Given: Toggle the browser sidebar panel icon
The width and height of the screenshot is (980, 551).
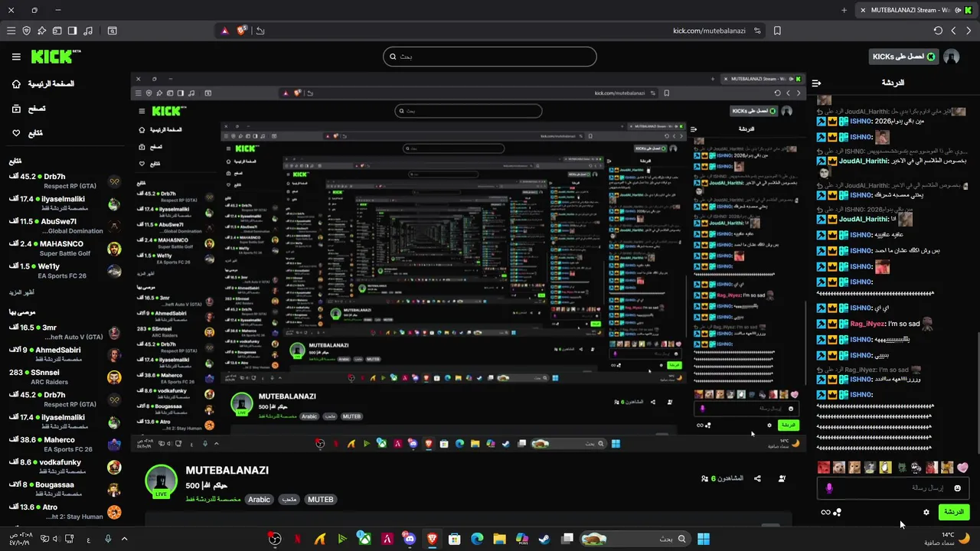Looking at the screenshot, I should point(72,31).
